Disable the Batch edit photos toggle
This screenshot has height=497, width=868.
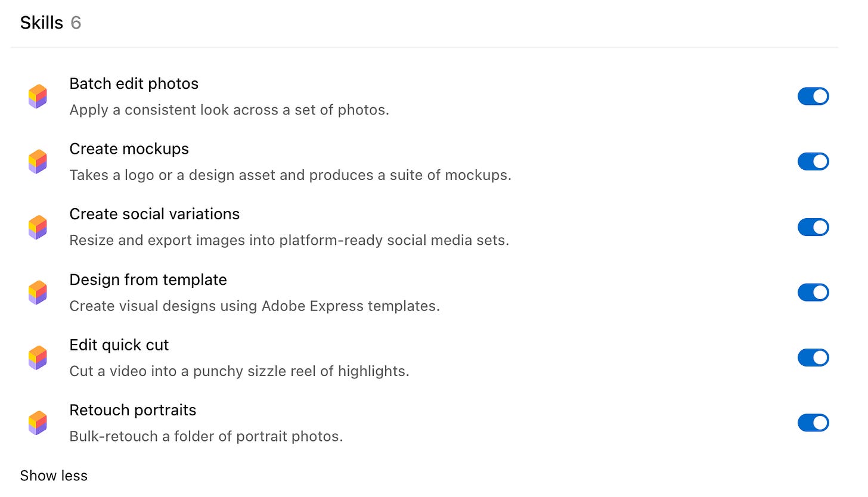813,96
